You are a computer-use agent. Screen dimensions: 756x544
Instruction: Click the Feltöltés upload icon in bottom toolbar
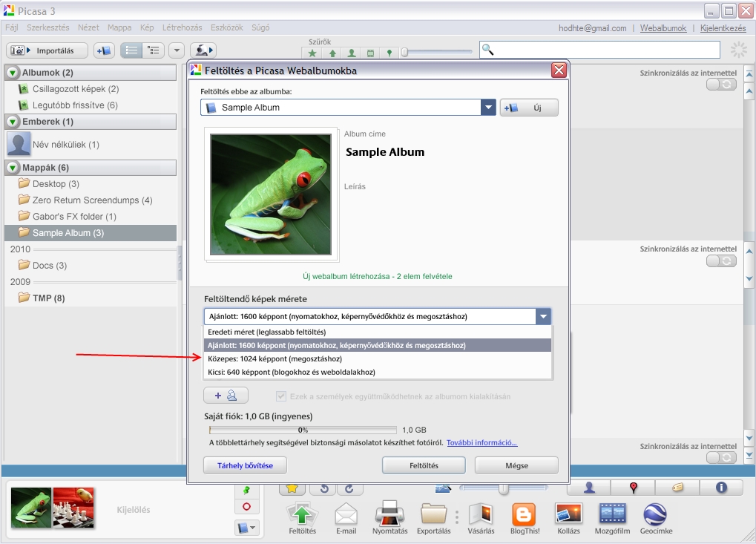pos(302,519)
